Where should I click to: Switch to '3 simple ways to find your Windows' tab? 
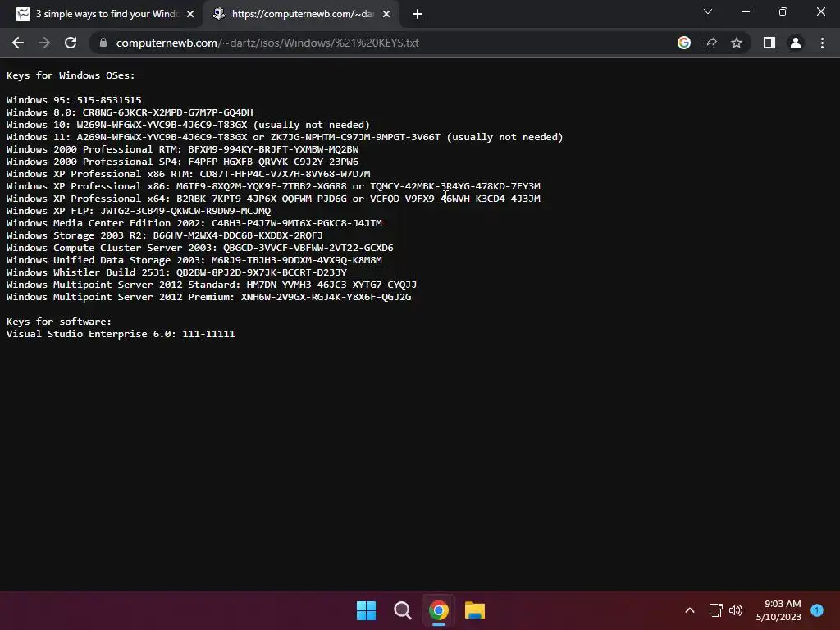102,14
